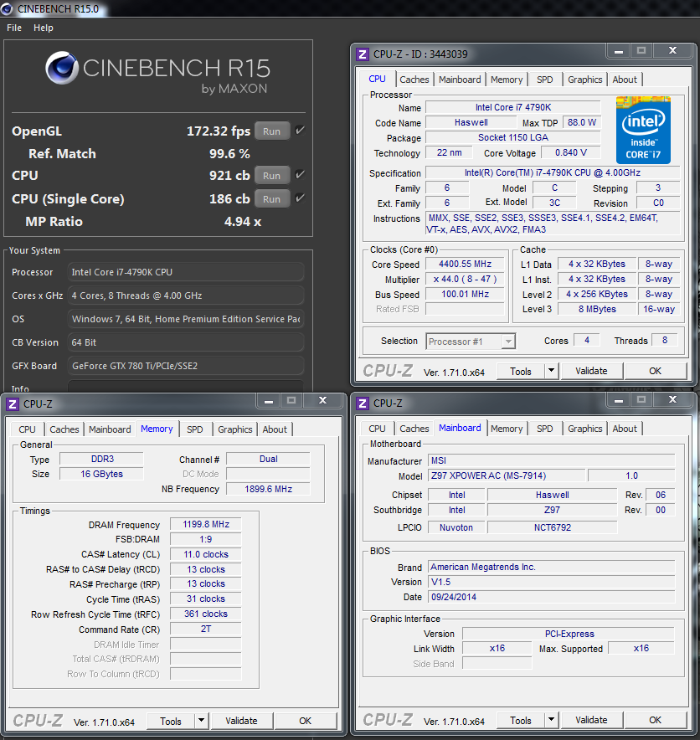Open Tools dropdown arrow in CPU-Z CPU window
The width and height of the screenshot is (700, 740).
point(551,371)
